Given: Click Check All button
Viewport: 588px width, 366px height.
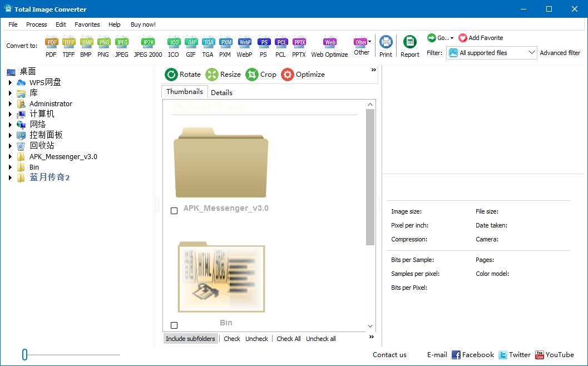Looking at the screenshot, I should pyautogui.click(x=288, y=339).
